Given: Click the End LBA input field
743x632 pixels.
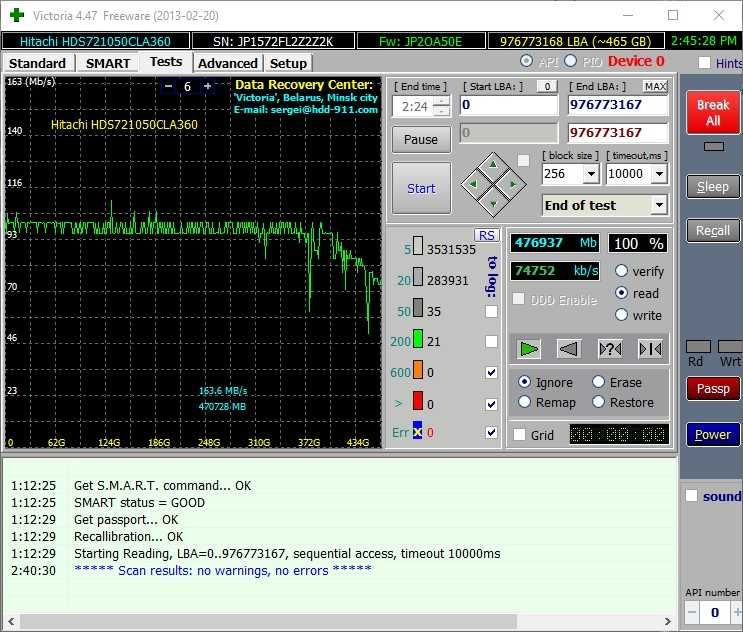Looking at the screenshot, I should (618, 105).
